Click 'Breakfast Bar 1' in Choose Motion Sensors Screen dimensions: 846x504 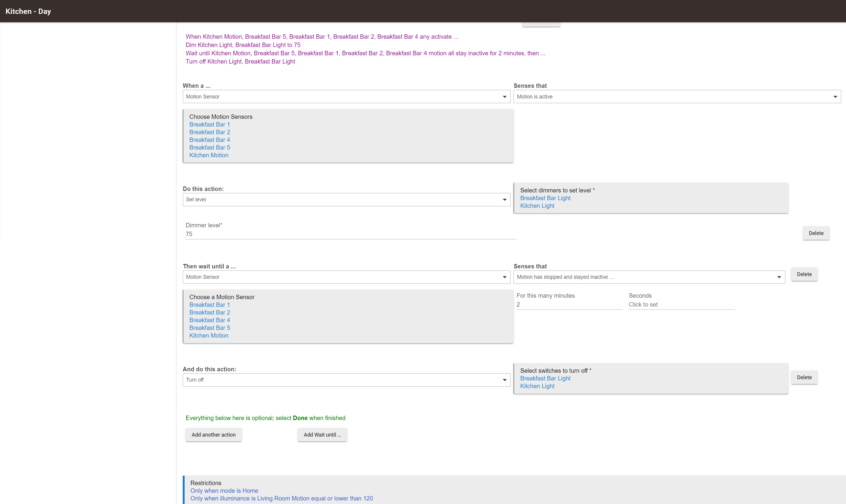(x=209, y=124)
